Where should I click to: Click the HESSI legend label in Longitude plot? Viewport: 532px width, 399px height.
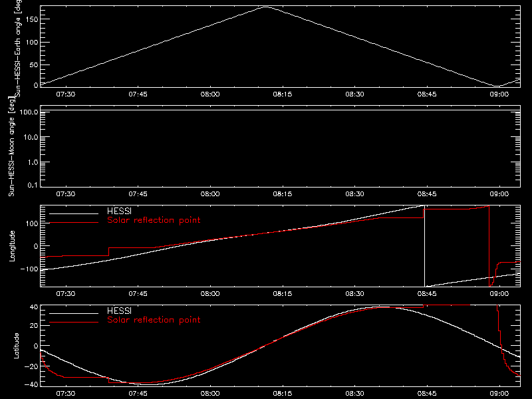(x=119, y=211)
